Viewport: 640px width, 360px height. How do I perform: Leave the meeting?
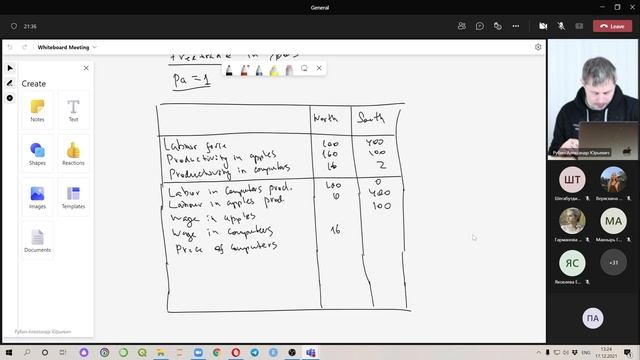[612, 26]
